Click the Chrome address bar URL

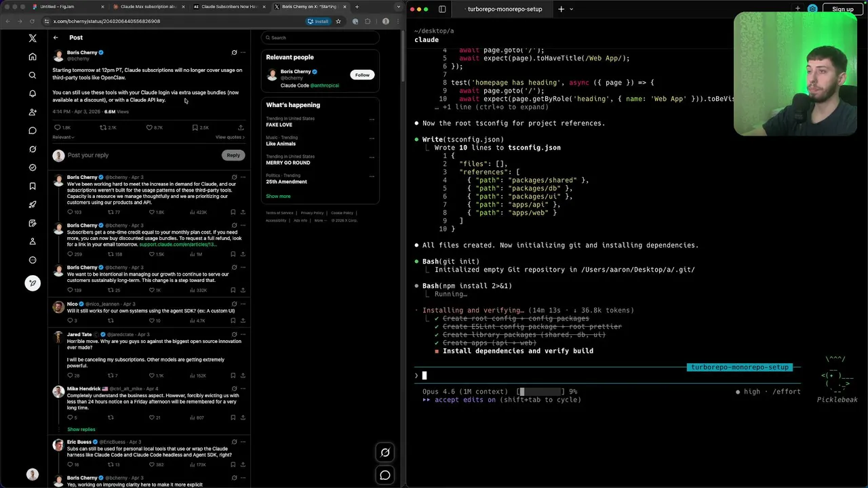107,21
